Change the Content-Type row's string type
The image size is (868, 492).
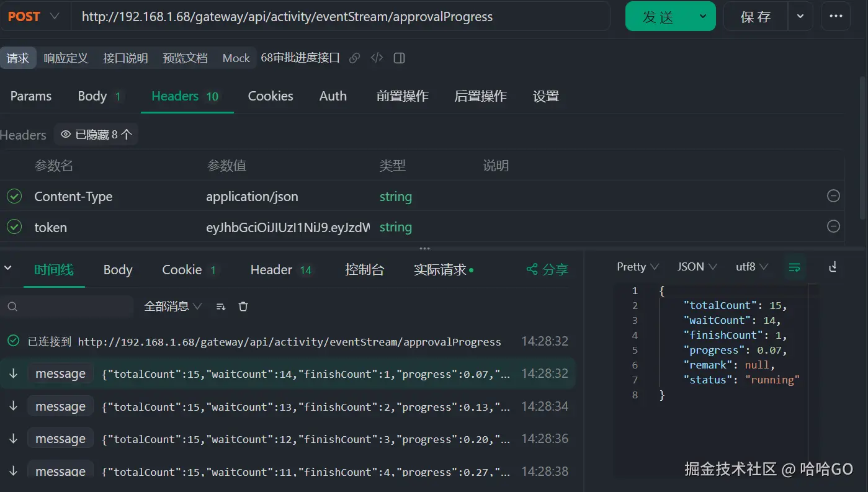(x=396, y=197)
